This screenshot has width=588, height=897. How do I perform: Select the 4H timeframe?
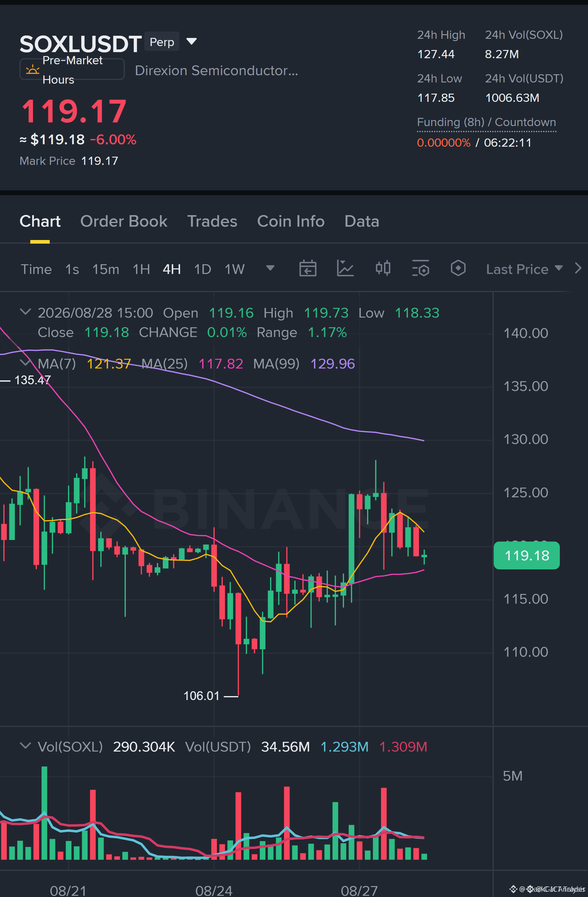tap(172, 269)
